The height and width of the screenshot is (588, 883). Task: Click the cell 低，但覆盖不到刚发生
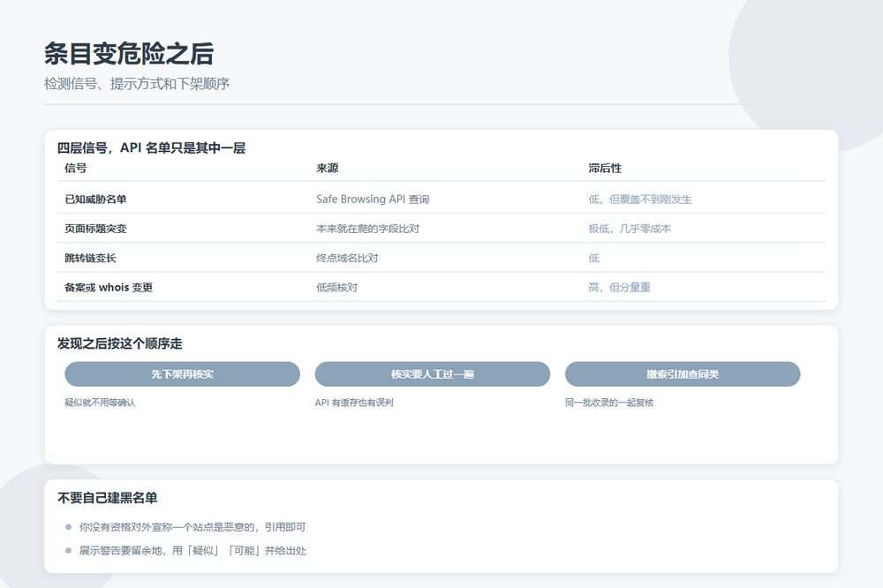639,199
